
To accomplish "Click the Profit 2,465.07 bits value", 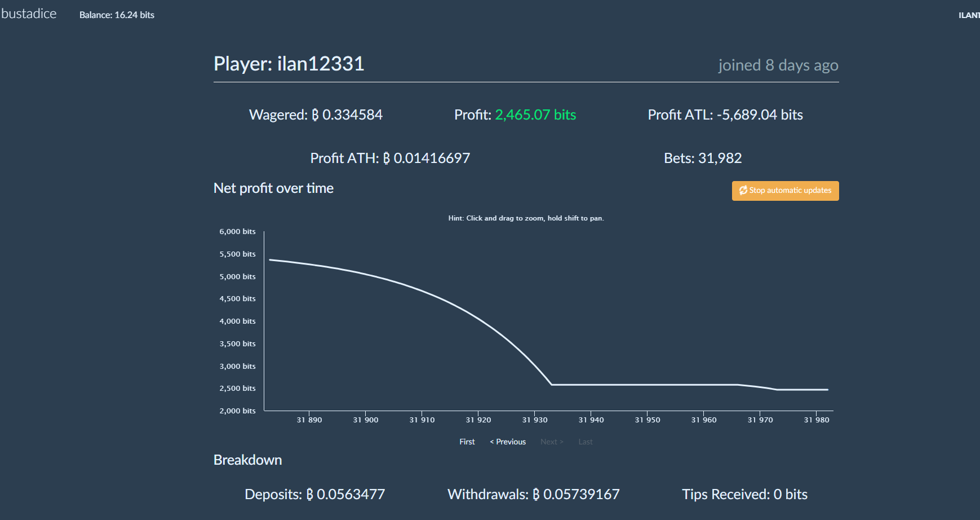I will pyautogui.click(x=515, y=115).
